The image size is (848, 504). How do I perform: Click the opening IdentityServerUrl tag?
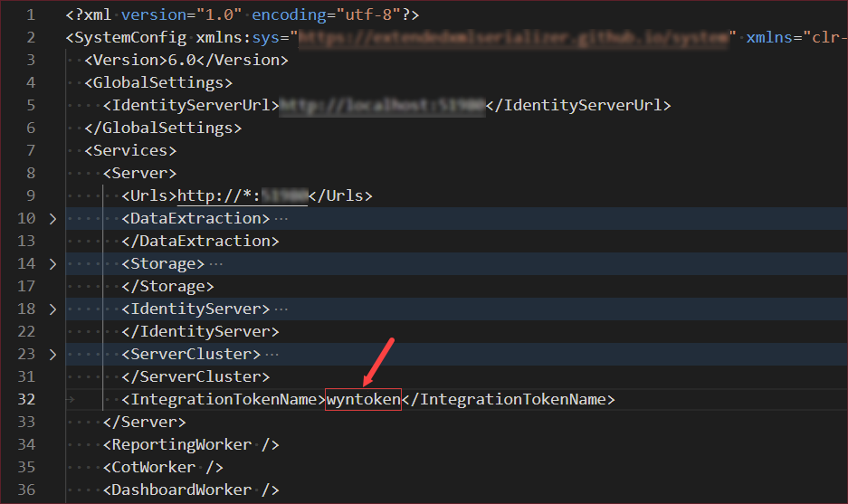[x=191, y=106]
